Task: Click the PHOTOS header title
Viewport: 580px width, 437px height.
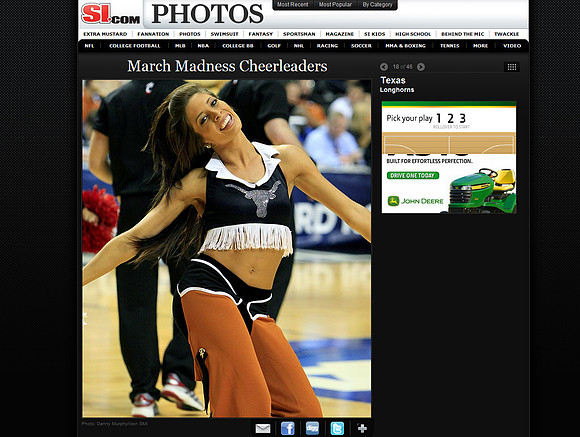Action: coord(208,14)
